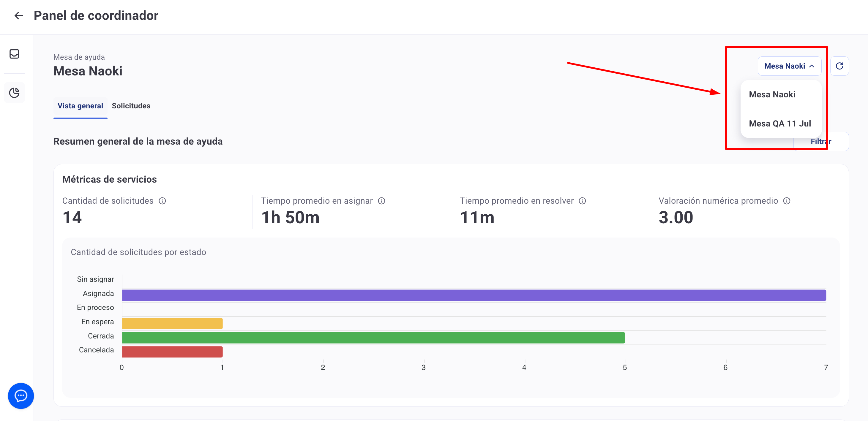Screen dimensions: 868x421
Task: Click info icon beside Cantidad de solicitudes
Action: point(162,201)
